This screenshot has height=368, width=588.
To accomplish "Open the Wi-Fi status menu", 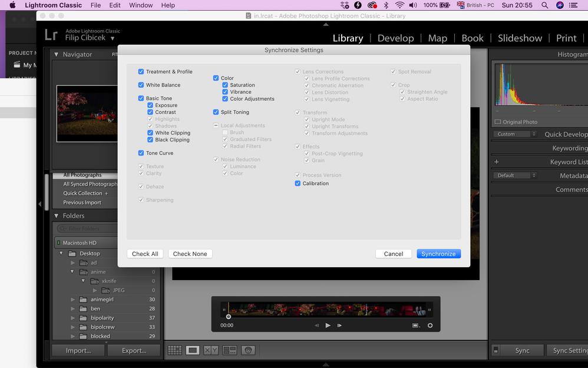I will (399, 5).
